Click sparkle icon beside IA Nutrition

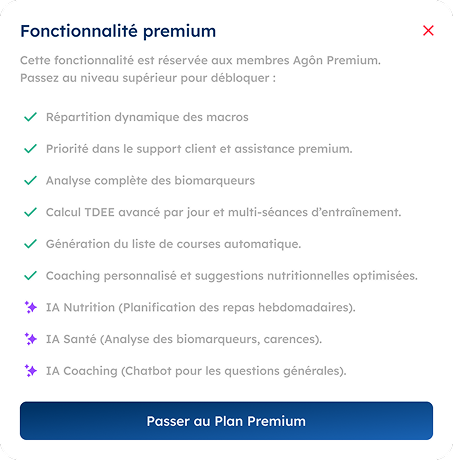[31, 307]
